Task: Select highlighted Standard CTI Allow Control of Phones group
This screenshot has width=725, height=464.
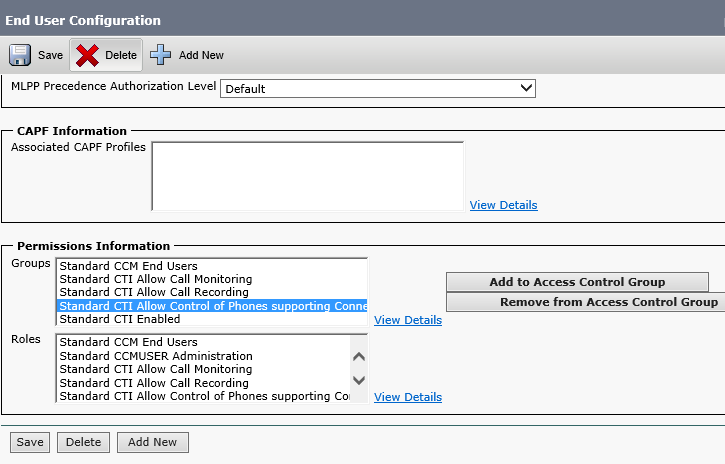Action: tap(212, 306)
